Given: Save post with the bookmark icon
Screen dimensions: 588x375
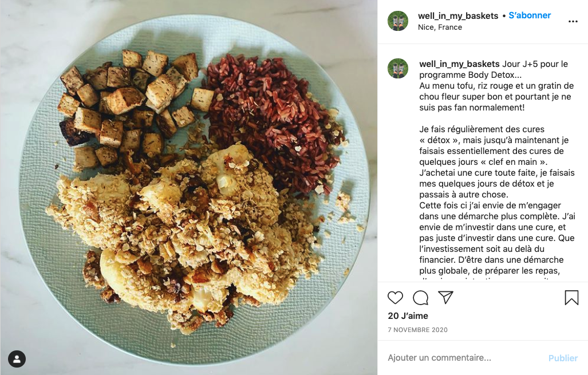Looking at the screenshot, I should click(x=571, y=297).
